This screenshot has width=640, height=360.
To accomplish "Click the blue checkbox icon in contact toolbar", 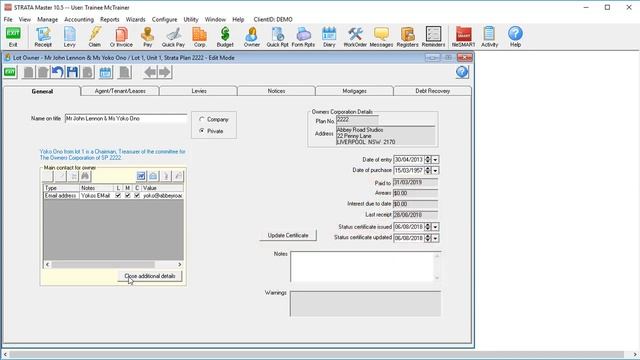I will (141, 176).
